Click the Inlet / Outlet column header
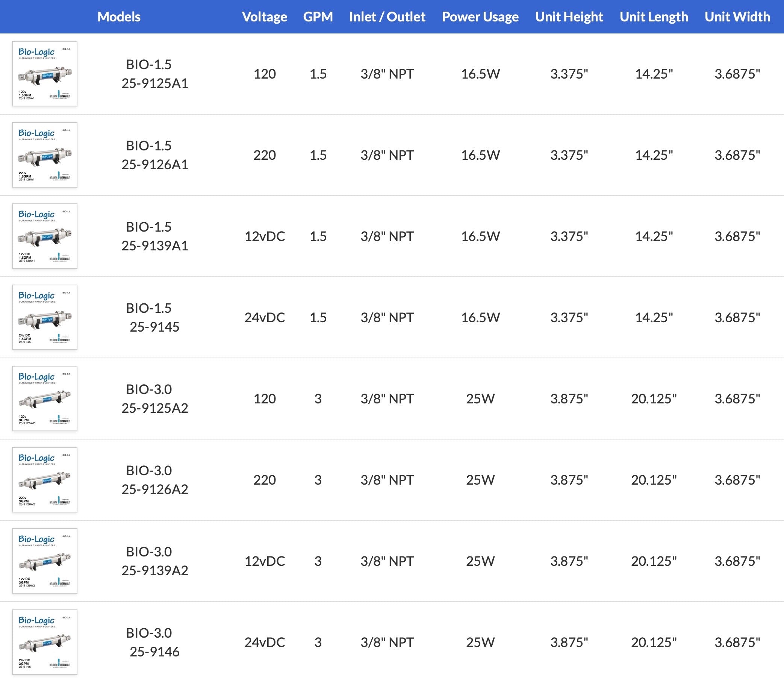Viewport: 784px width, 679px height. [387, 17]
